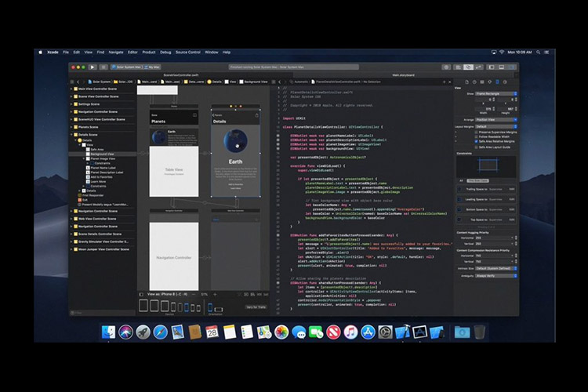Image resolution: width=588 pixels, height=392 pixels.
Task: Open the Ambiguity Always Verify dropdown
Action: 496,276
